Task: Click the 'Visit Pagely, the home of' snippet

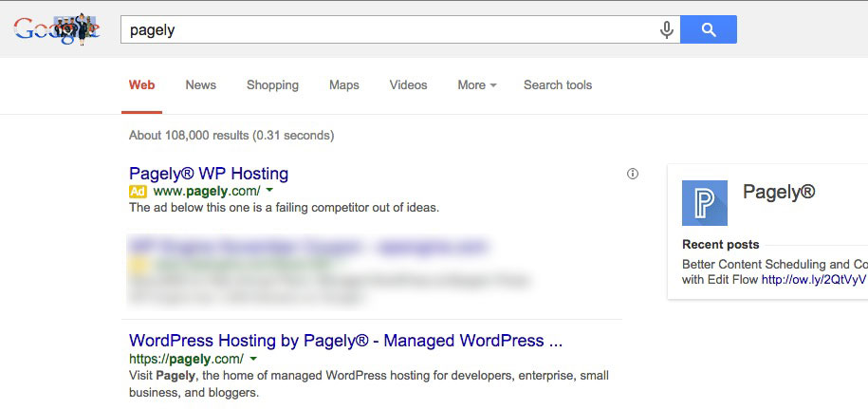Action: [x=369, y=384]
